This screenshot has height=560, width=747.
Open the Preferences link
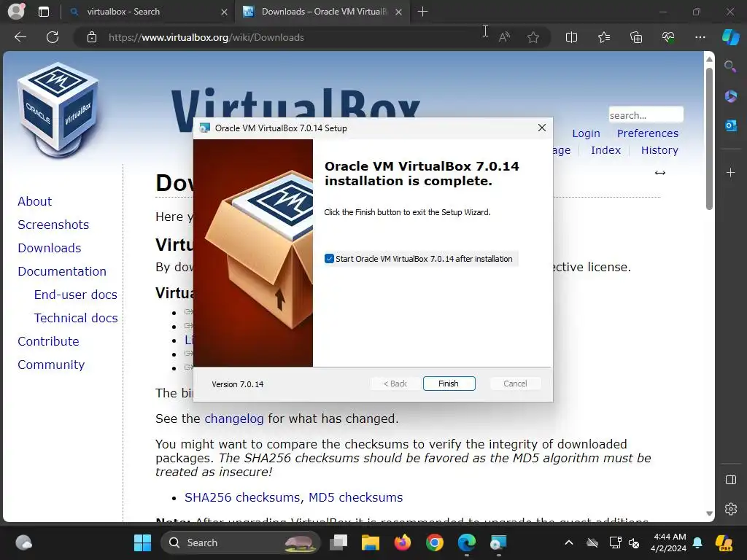point(648,133)
